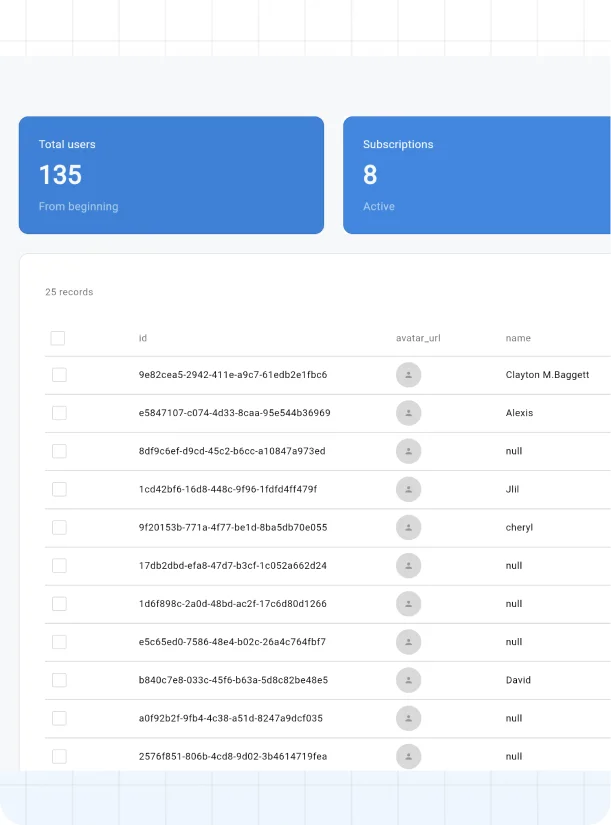
Task: Click id 17db2dbd-efa8-47d7-b3cf-1c052a662d24
Action: (233, 566)
